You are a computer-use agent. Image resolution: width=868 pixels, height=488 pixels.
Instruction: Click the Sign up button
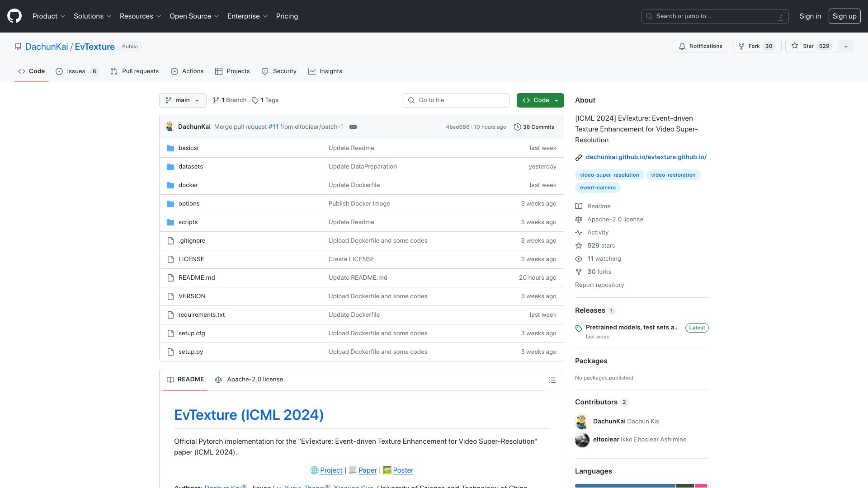(x=844, y=16)
